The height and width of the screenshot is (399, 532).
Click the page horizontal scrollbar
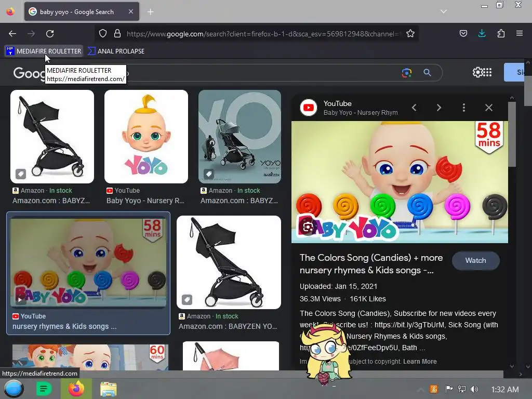(252, 374)
